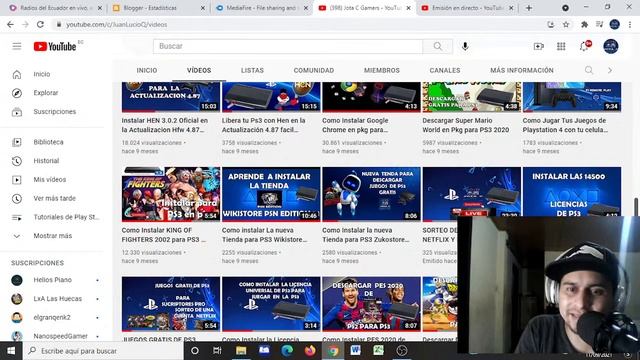This screenshot has height=360, width=640.
Task: Open the COMUNIDAD tab
Action: (314, 70)
